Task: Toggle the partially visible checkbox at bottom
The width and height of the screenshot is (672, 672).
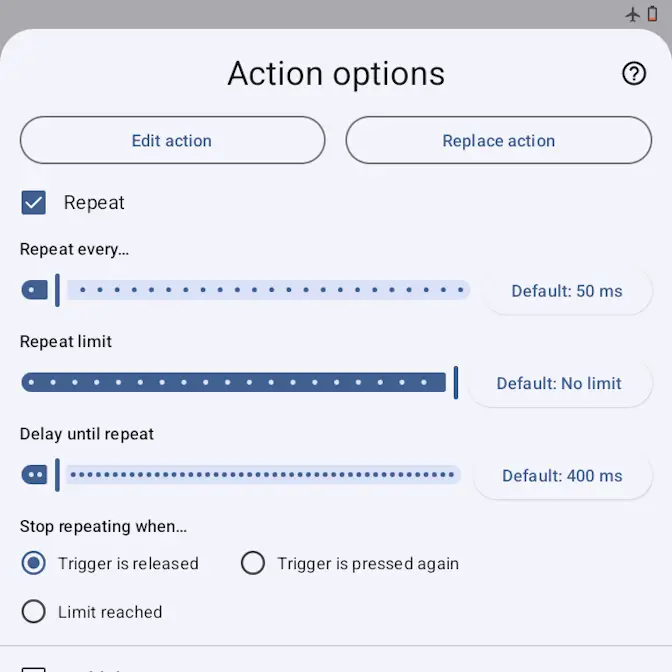Action: [34, 668]
